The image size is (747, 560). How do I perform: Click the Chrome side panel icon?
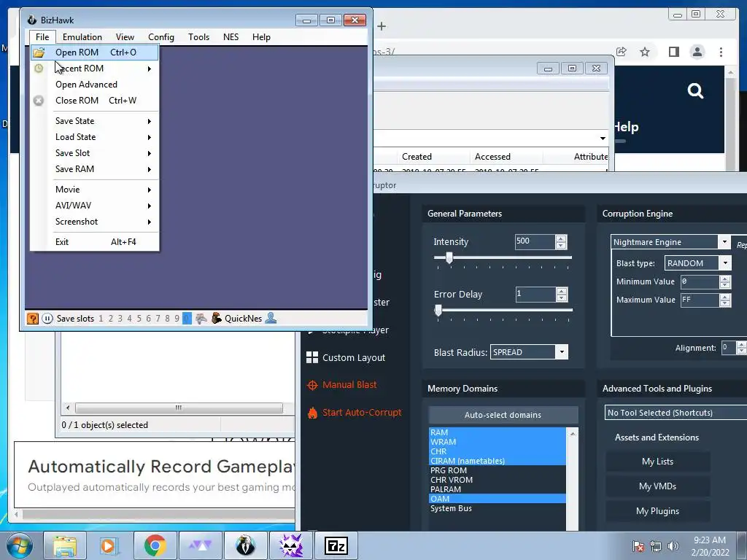pyautogui.click(x=673, y=52)
